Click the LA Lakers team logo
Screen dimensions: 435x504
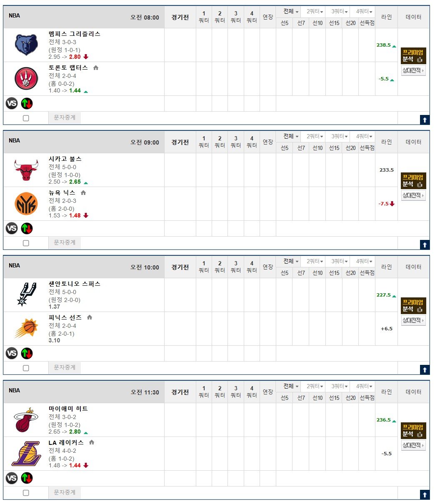(x=26, y=453)
